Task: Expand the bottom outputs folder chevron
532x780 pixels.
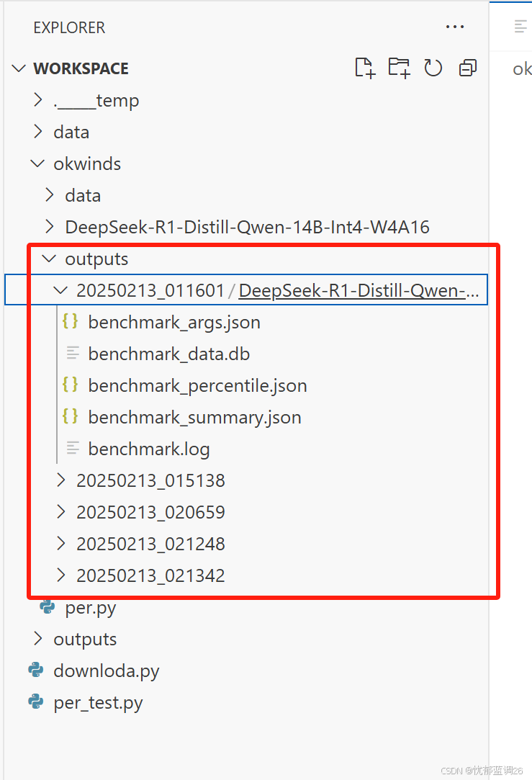Action: click(37, 639)
